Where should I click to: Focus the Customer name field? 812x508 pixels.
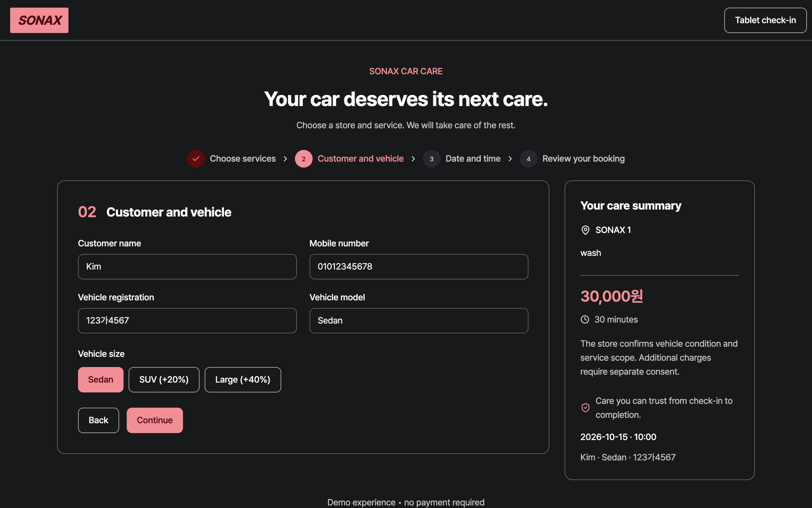(x=187, y=267)
